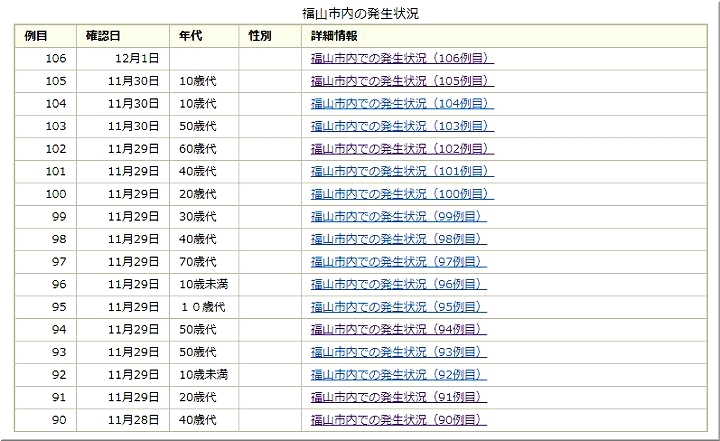This screenshot has height=441, width=720.
Task: Open the 97例目 details link
Action: [x=398, y=261]
